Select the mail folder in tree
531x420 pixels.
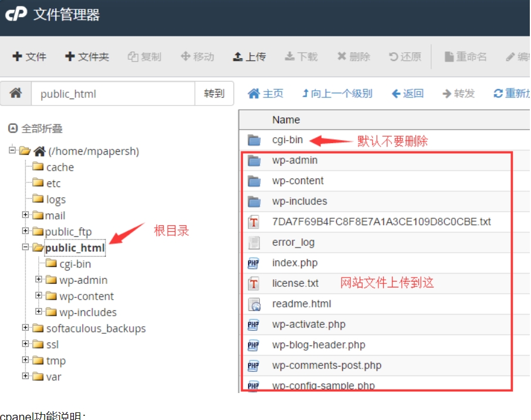click(55, 216)
